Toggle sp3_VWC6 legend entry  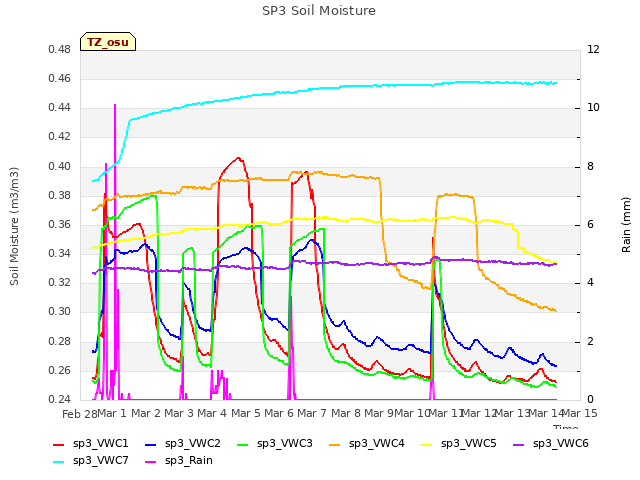point(551,444)
